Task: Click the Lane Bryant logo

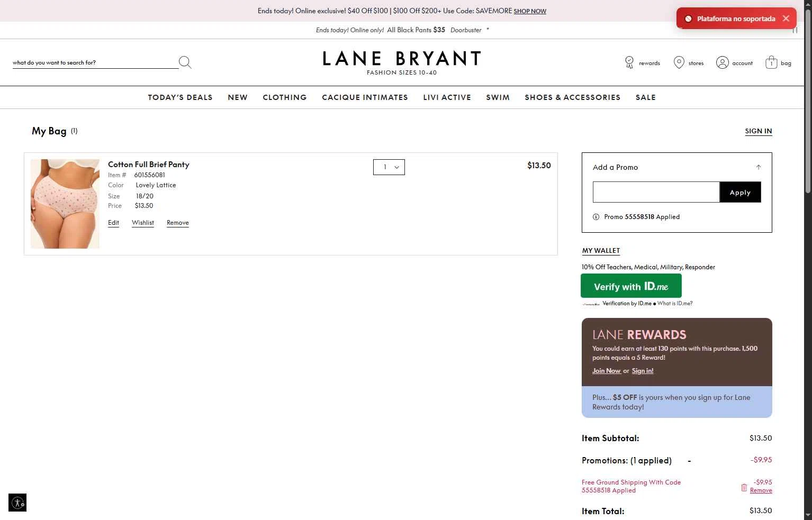Action: click(402, 62)
